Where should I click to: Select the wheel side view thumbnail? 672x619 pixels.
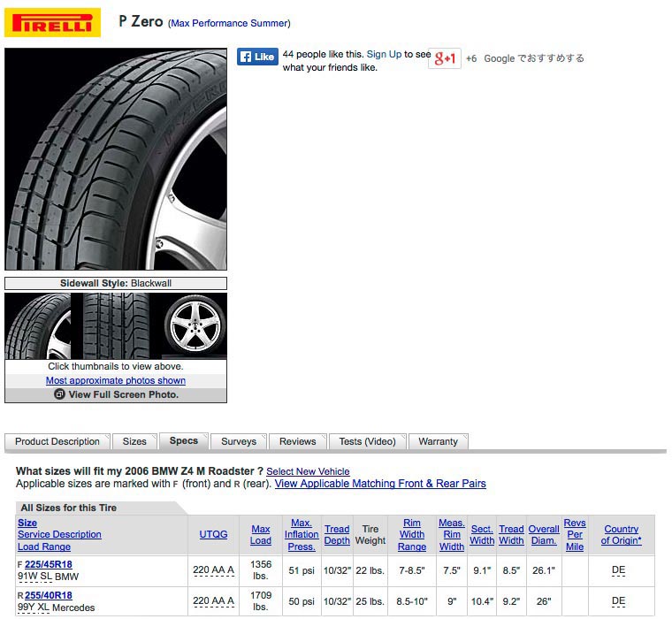click(195, 326)
